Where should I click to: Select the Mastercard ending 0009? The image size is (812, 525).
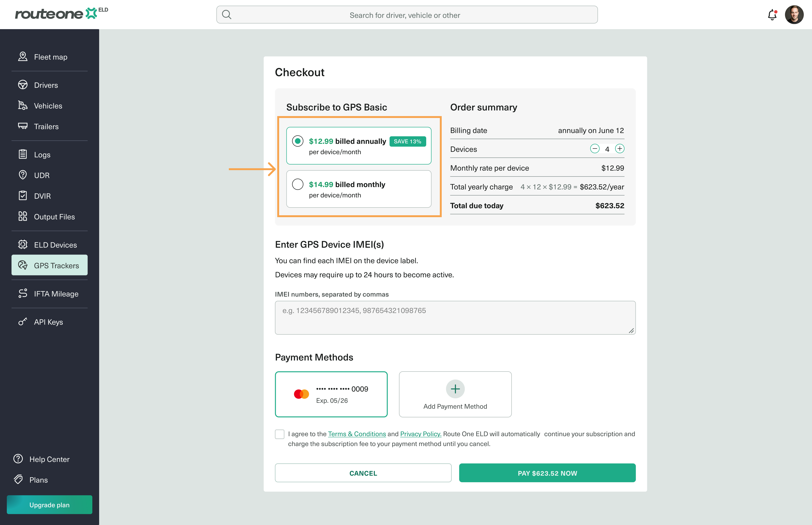pos(331,394)
